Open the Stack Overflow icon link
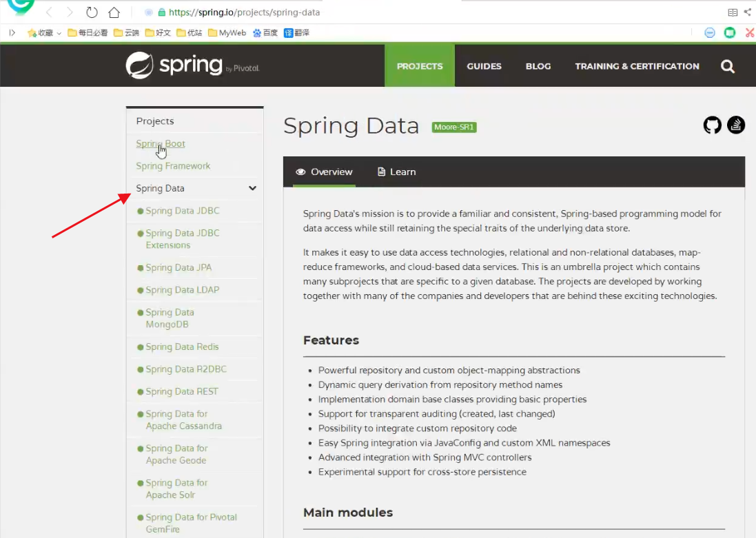This screenshot has width=756, height=538. pyautogui.click(x=736, y=125)
